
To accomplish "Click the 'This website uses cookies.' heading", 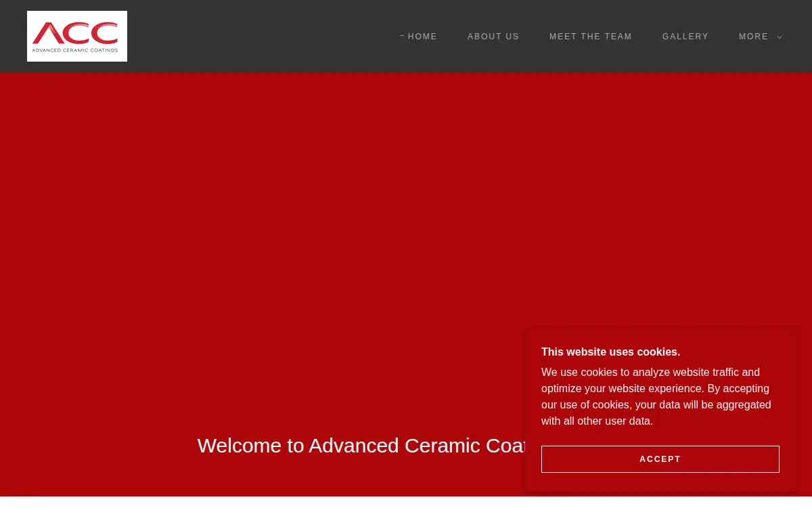I will 610,352.
